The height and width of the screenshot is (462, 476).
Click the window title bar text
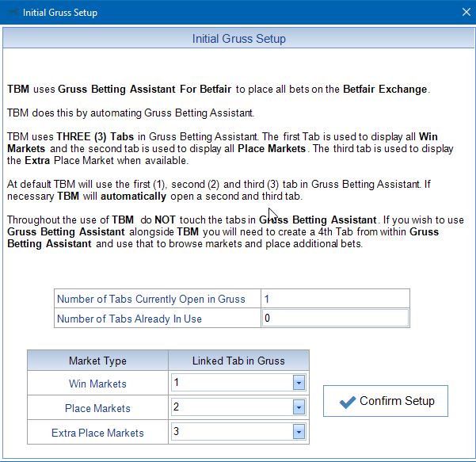tap(60, 13)
